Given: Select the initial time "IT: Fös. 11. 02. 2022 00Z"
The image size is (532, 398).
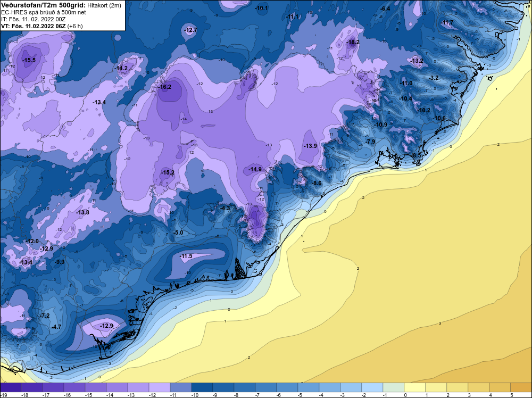Looking at the screenshot, I should (x=33, y=19).
